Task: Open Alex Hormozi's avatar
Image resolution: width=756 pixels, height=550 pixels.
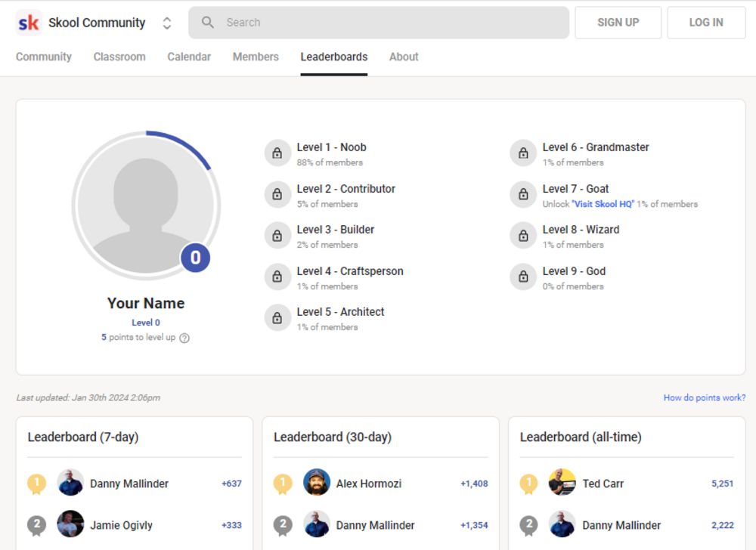Action: point(317,483)
